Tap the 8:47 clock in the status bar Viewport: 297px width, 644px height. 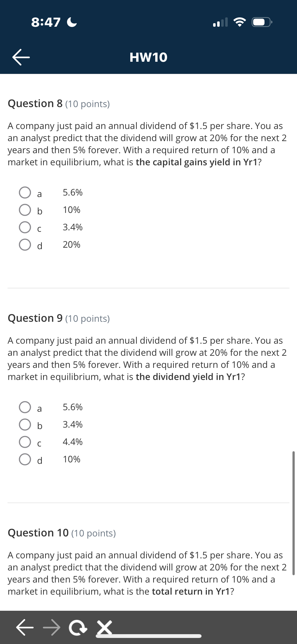pos(45,23)
